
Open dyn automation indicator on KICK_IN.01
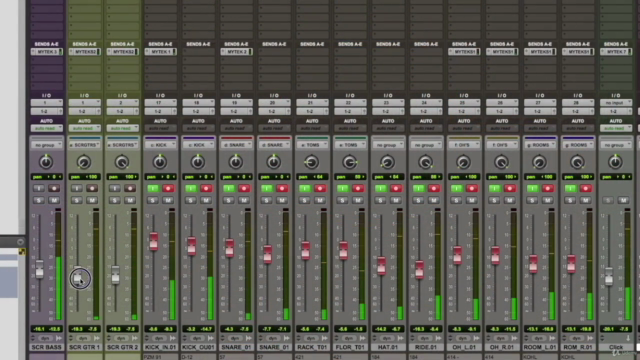(x=159, y=338)
